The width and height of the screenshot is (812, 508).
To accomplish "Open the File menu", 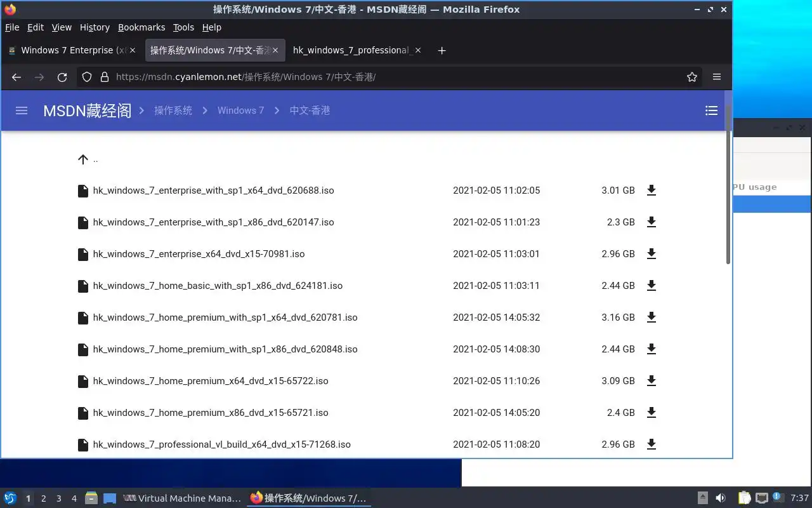I will (12, 27).
